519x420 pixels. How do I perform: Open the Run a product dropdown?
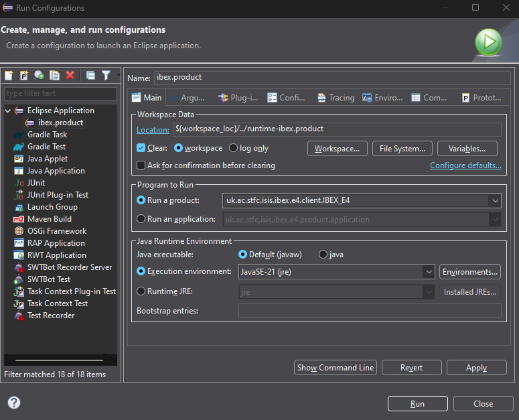pyautogui.click(x=495, y=200)
